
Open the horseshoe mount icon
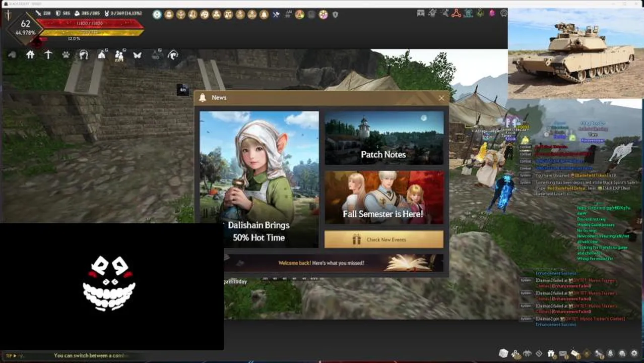[x=84, y=54]
